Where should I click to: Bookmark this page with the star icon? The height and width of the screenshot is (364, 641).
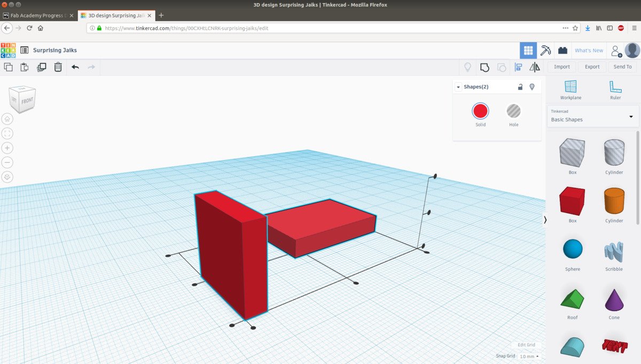point(575,28)
